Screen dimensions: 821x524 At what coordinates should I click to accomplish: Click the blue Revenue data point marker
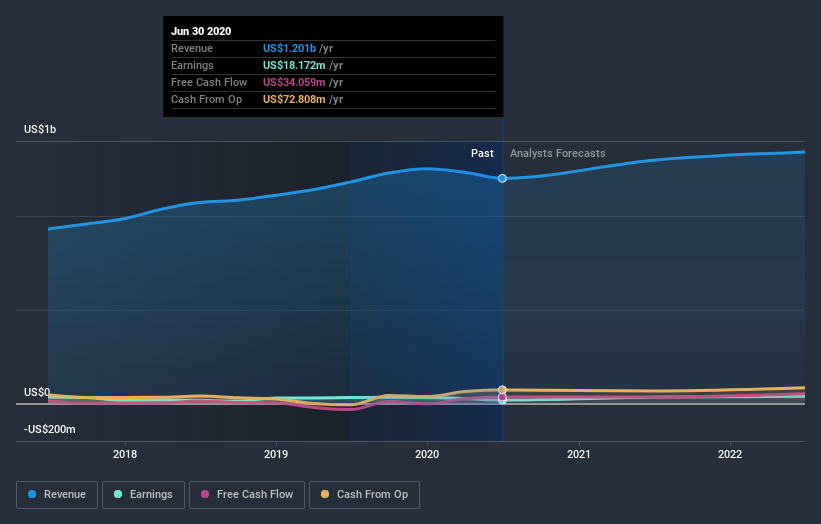(502, 179)
